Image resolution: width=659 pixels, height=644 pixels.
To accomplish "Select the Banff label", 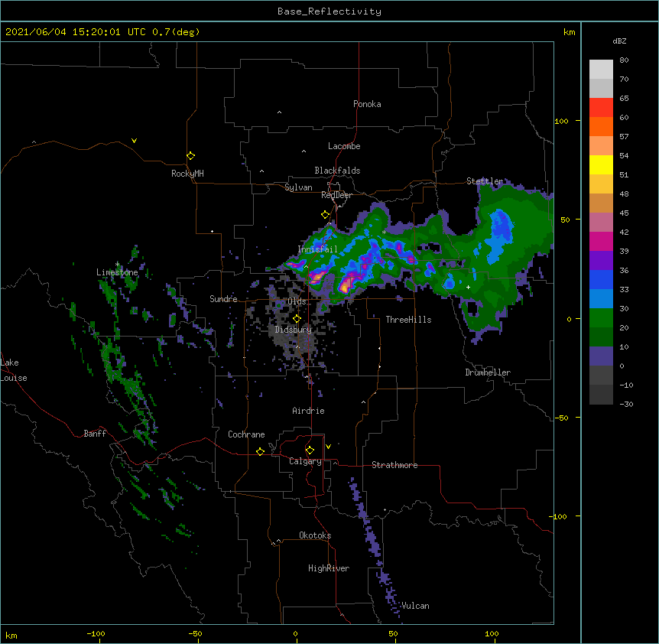I will pyautogui.click(x=95, y=434).
